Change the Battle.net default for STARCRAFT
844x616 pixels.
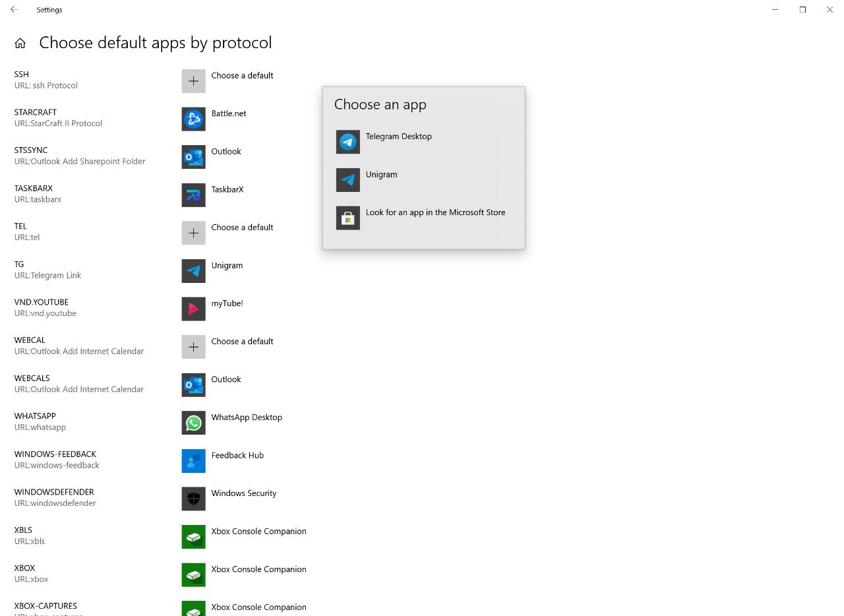click(x=229, y=113)
